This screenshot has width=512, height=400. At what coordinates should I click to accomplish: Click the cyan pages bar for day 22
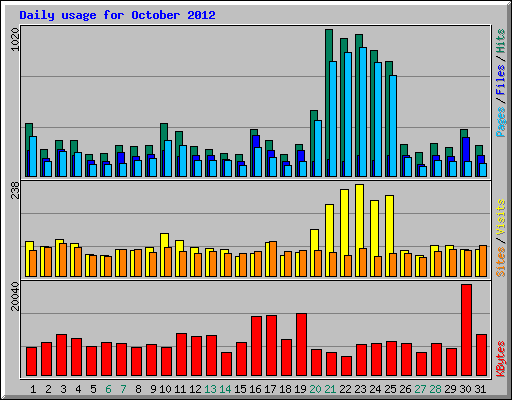pyautogui.click(x=348, y=114)
